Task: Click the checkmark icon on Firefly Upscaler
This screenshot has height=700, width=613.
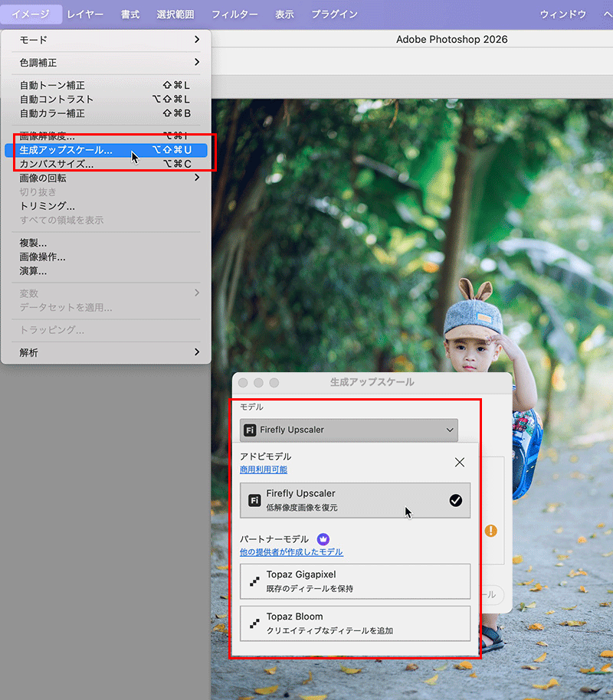Action: (455, 500)
